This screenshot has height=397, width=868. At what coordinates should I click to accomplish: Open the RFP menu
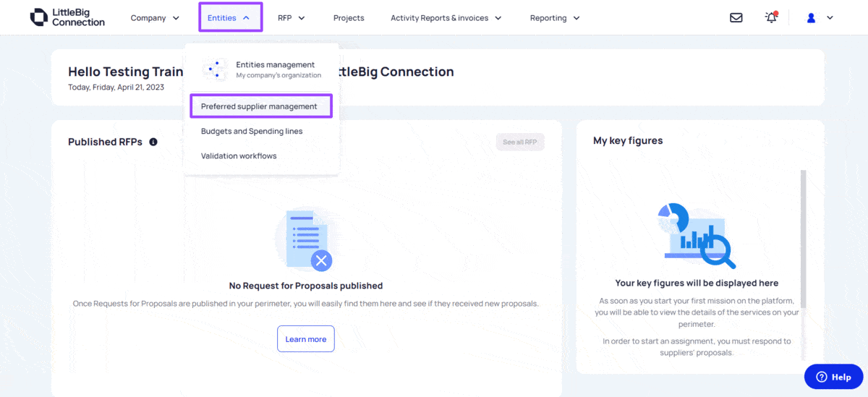[292, 18]
